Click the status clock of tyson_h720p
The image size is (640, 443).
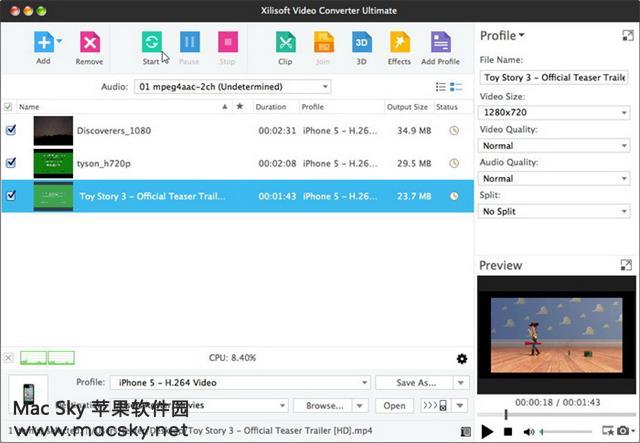tap(454, 163)
